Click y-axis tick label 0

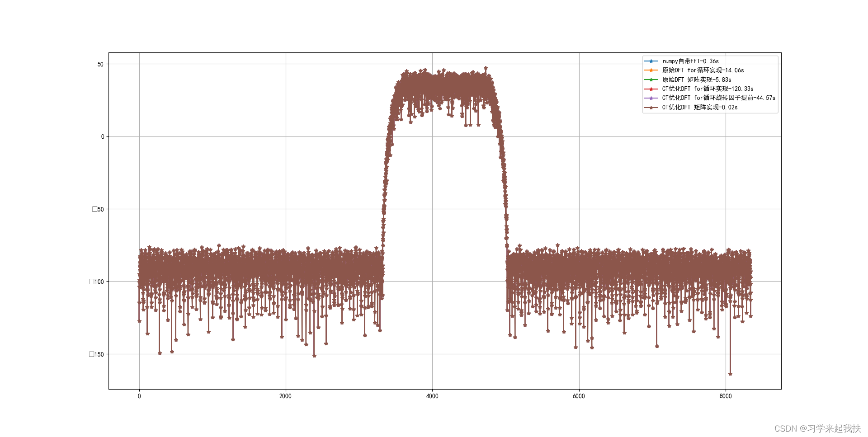point(103,136)
